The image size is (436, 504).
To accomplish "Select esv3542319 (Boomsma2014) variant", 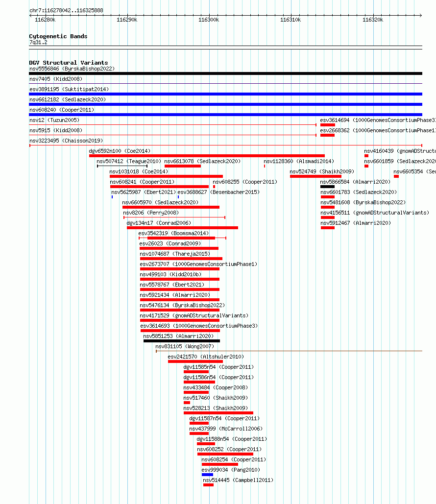I will pyautogui.click(x=173, y=233).
